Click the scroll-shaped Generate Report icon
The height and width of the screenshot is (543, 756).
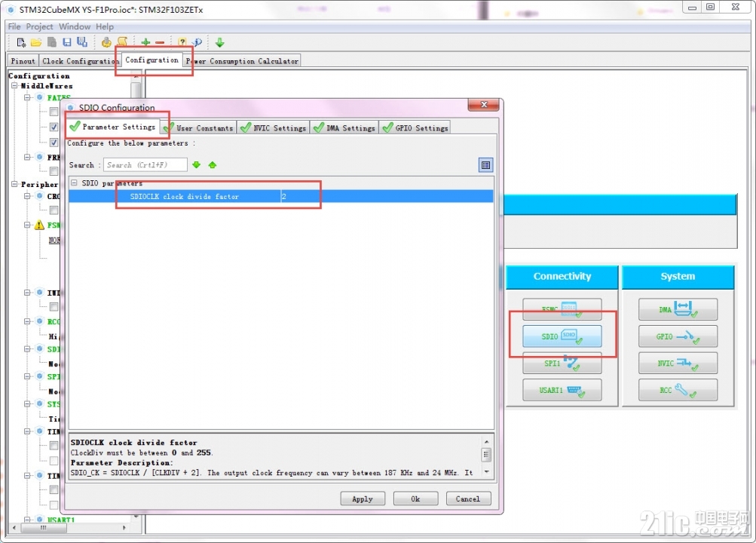[x=122, y=42]
